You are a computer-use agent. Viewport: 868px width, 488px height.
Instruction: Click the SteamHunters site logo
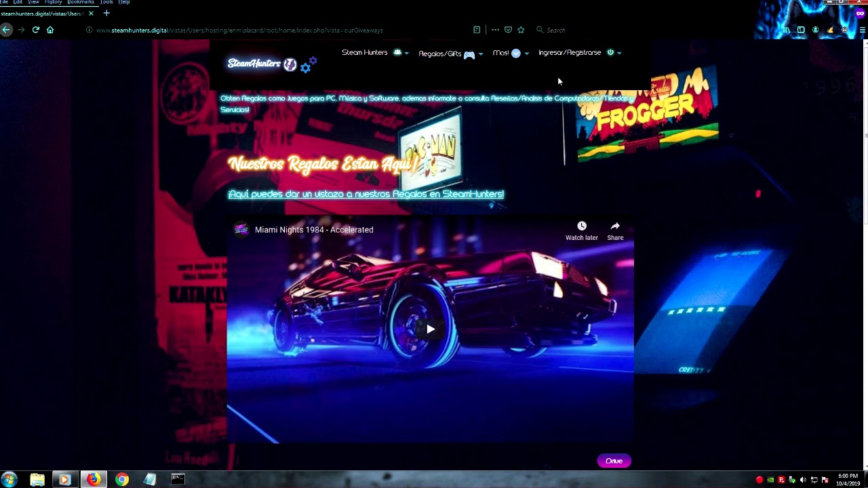tap(262, 64)
